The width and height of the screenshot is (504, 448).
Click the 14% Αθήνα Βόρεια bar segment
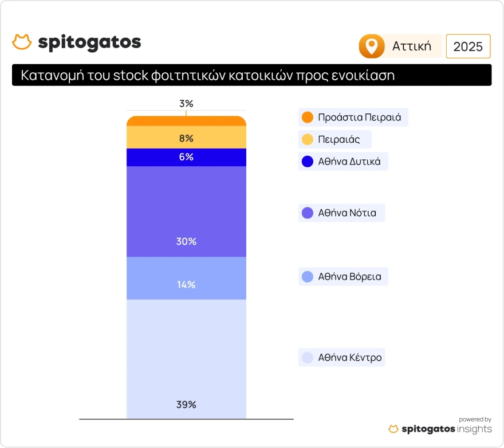[186, 278]
